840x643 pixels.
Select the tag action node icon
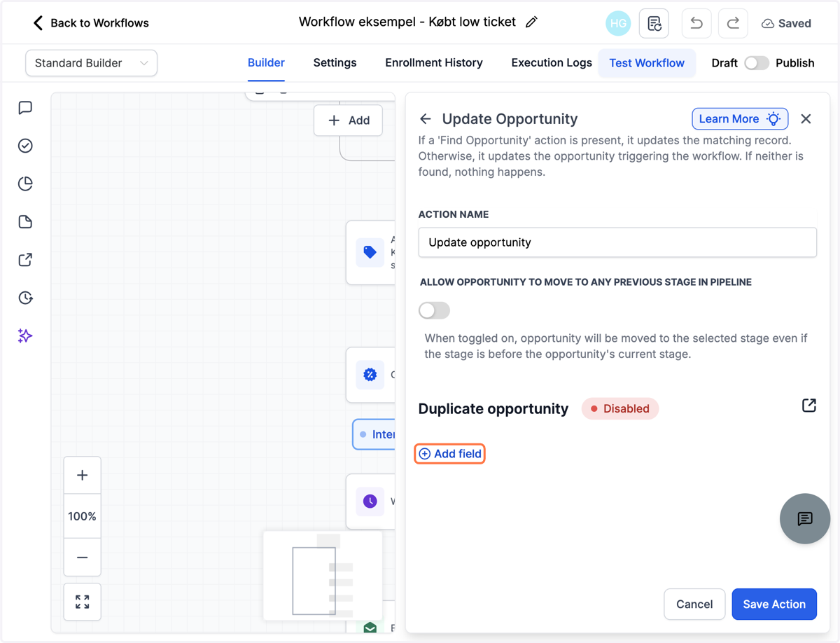(370, 252)
